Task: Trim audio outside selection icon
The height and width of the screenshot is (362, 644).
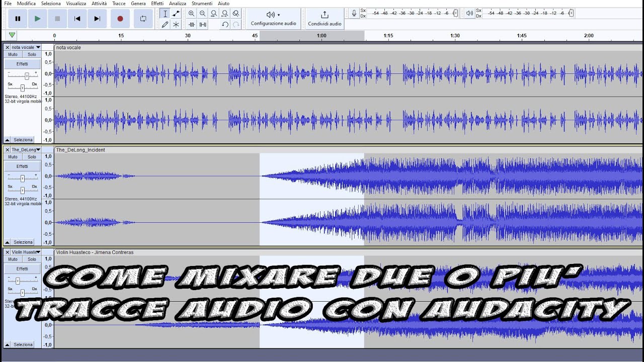Action: point(192,24)
